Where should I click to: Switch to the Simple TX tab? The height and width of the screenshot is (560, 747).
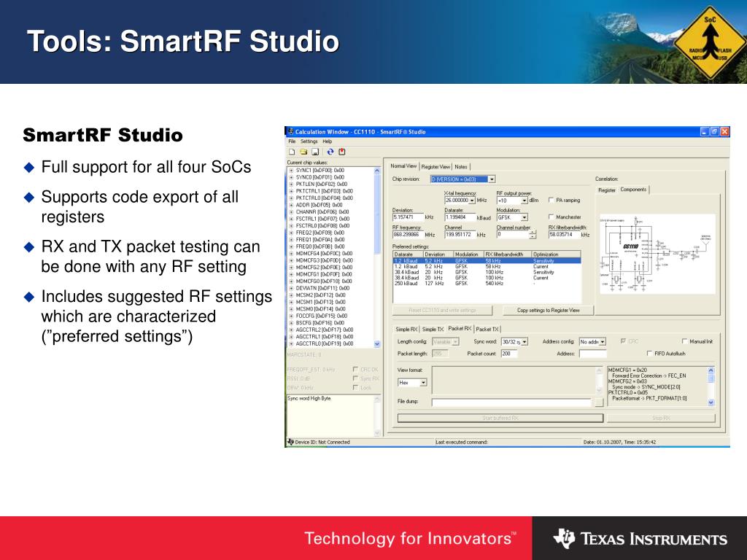433,329
